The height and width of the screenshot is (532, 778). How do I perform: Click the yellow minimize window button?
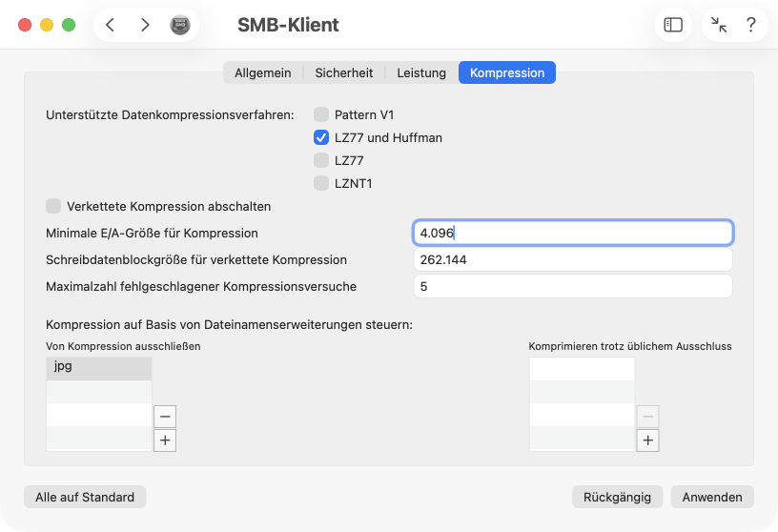coord(47,25)
